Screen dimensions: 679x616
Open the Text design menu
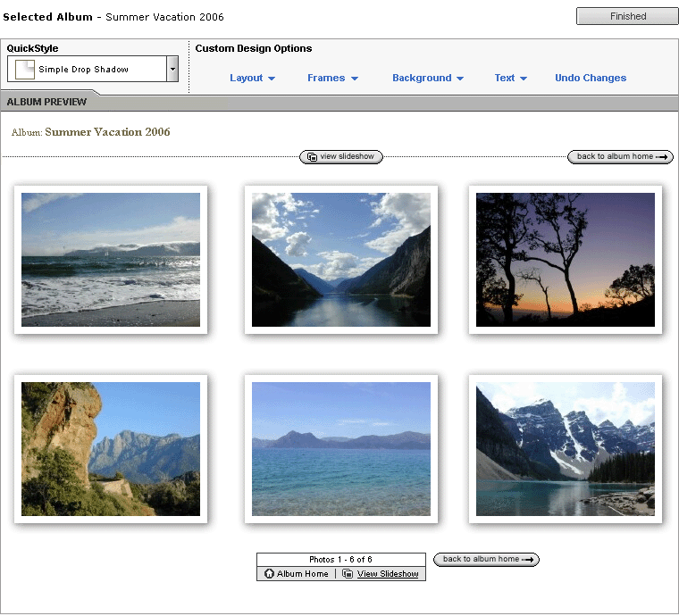(510, 78)
